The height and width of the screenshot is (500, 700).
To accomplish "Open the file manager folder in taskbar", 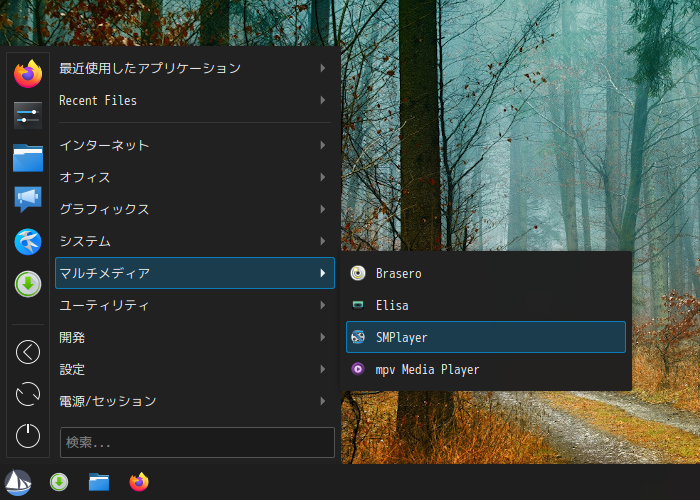I will [99, 482].
